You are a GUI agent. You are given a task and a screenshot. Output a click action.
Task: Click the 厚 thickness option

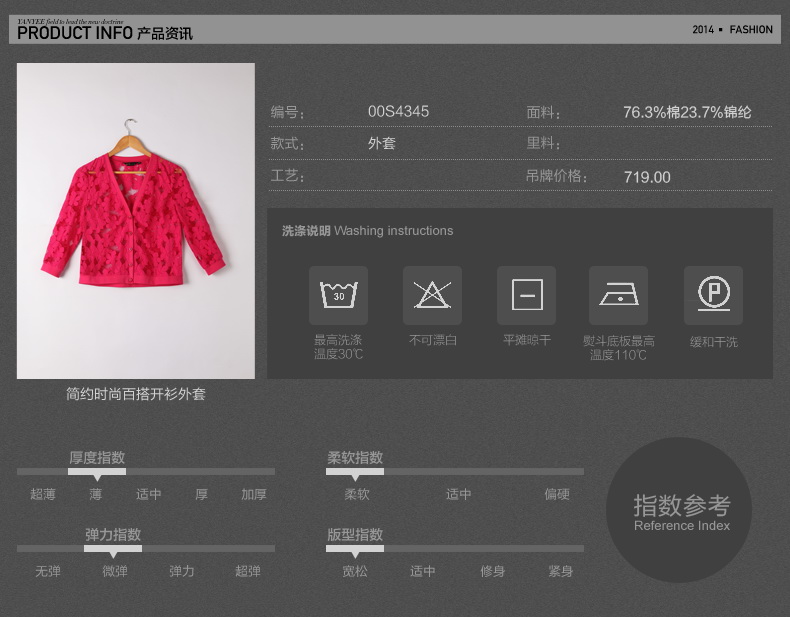(x=202, y=494)
